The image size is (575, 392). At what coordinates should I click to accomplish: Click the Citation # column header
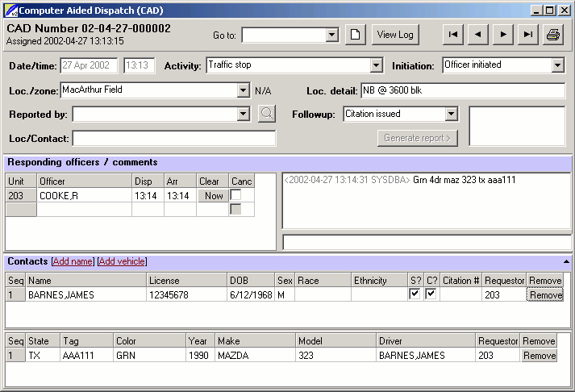tap(460, 281)
